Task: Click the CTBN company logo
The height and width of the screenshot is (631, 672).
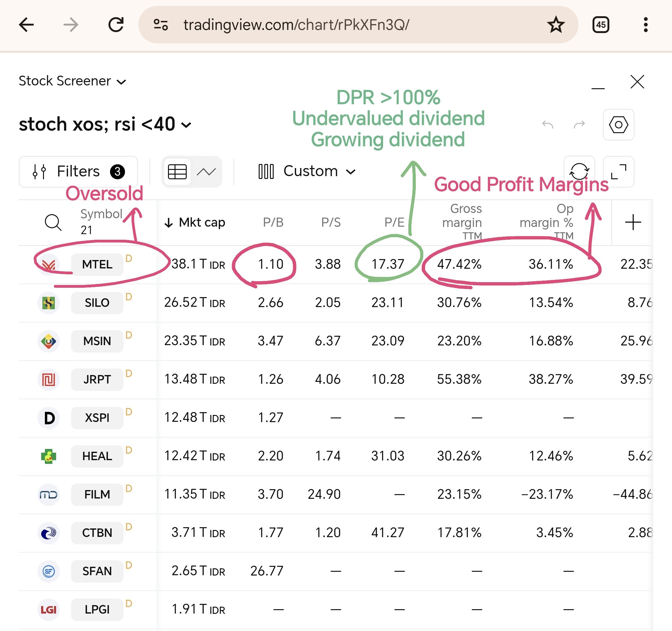Action: 49,533
